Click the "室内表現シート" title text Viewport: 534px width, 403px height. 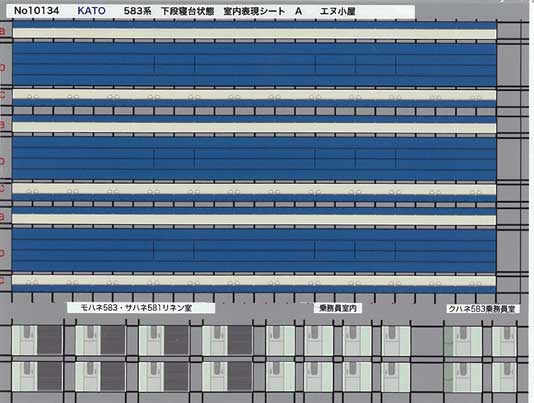(254, 11)
